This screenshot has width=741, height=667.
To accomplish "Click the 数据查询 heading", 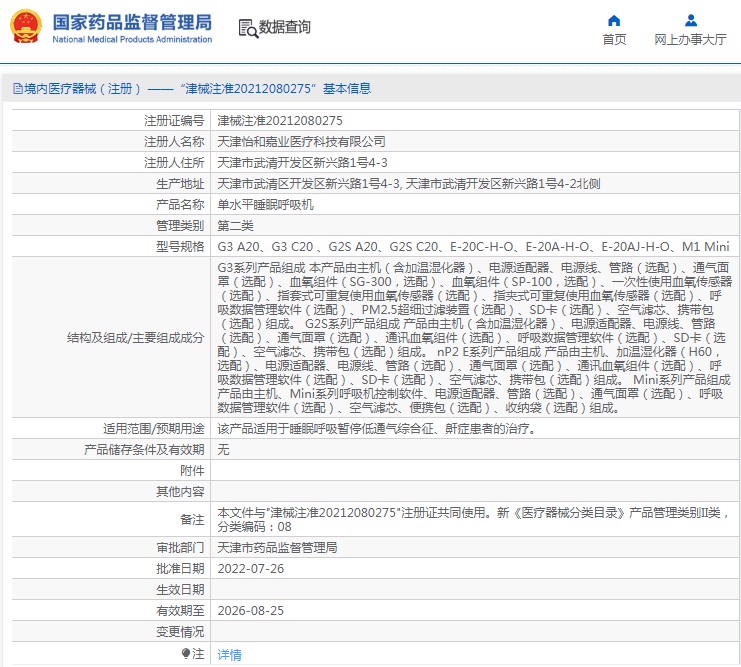I will coord(284,27).
